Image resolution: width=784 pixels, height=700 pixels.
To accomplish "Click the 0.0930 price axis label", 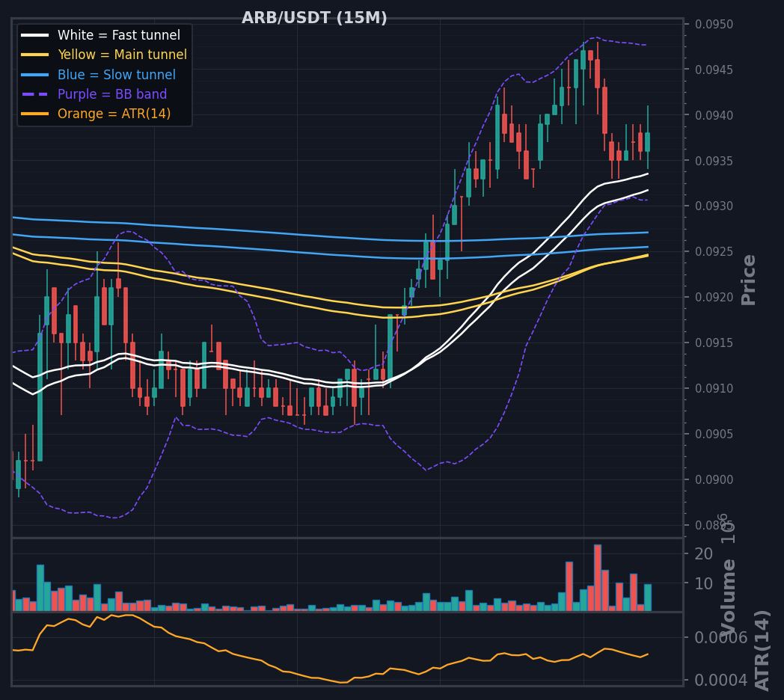I will coord(714,206).
